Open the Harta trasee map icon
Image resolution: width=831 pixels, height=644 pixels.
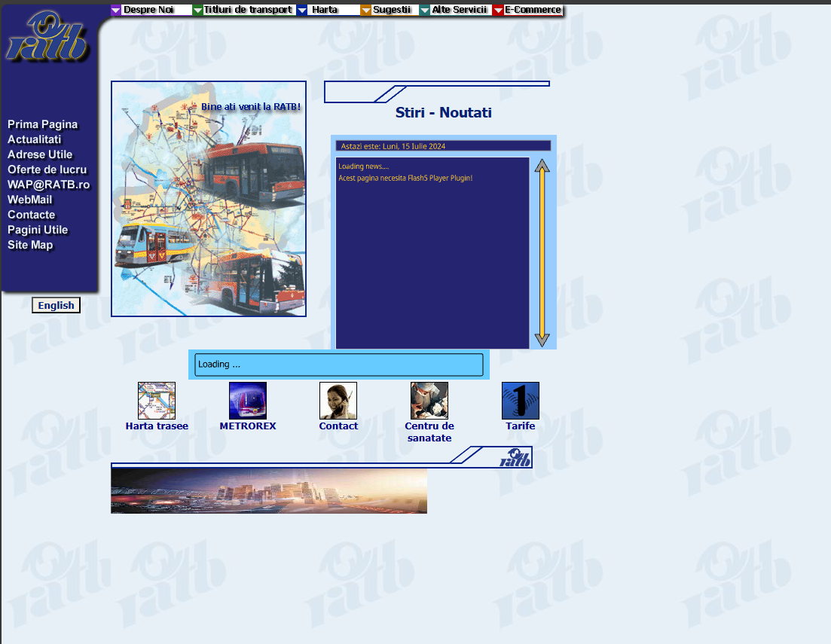pyautogui.click(x=157, y=401)
